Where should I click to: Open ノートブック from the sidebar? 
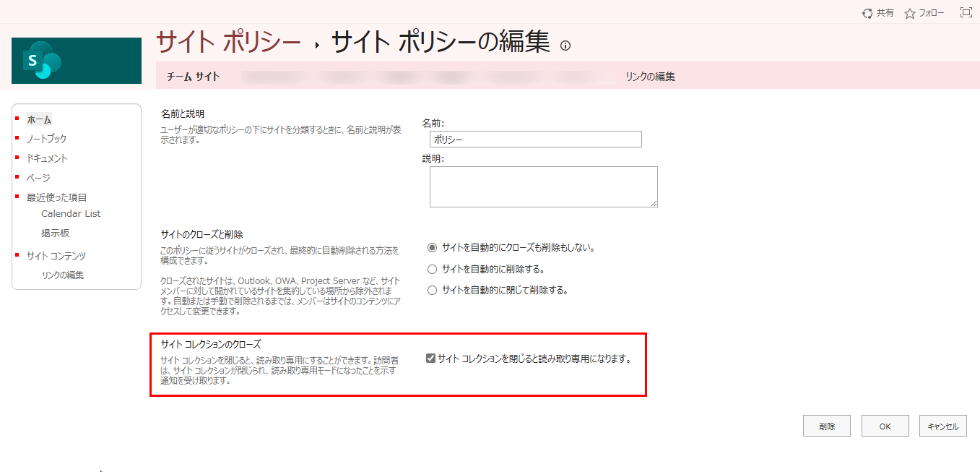pyautogui.click(x=45, y=138)
